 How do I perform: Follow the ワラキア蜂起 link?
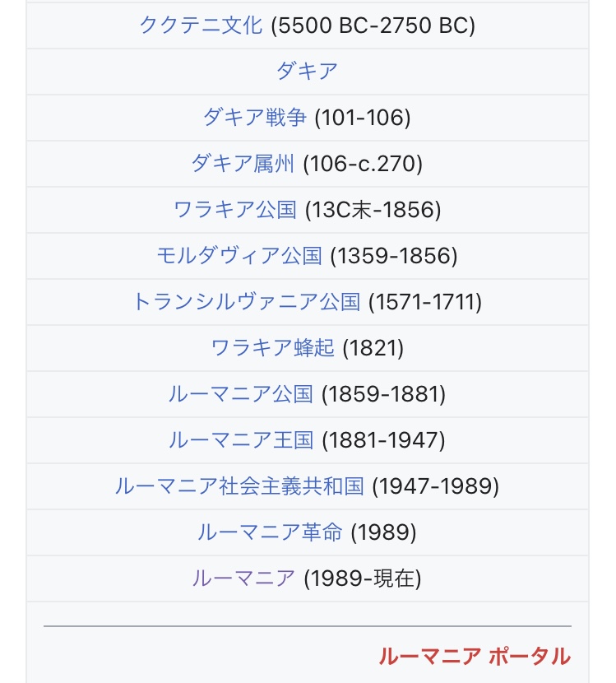pos(272,348)
